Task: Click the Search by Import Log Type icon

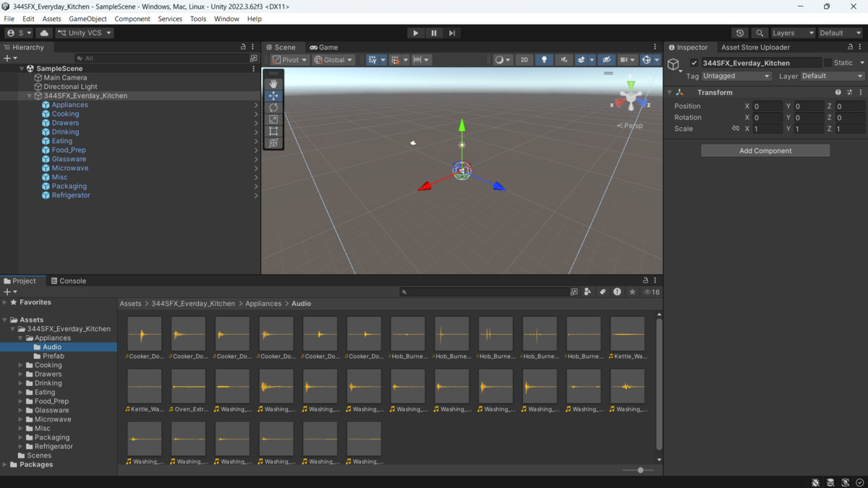Action: [x=617, y=292]
